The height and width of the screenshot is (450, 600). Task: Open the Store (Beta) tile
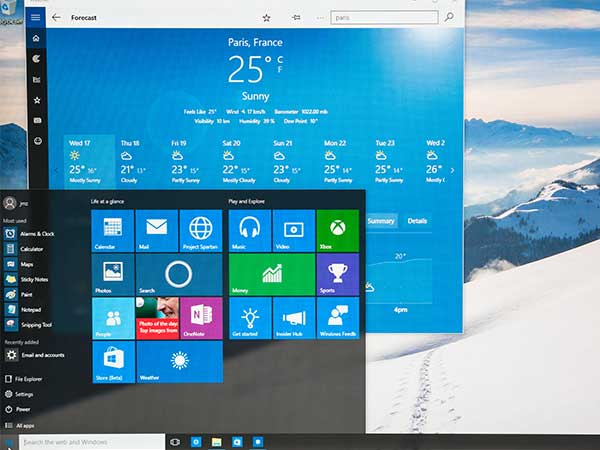113,361
